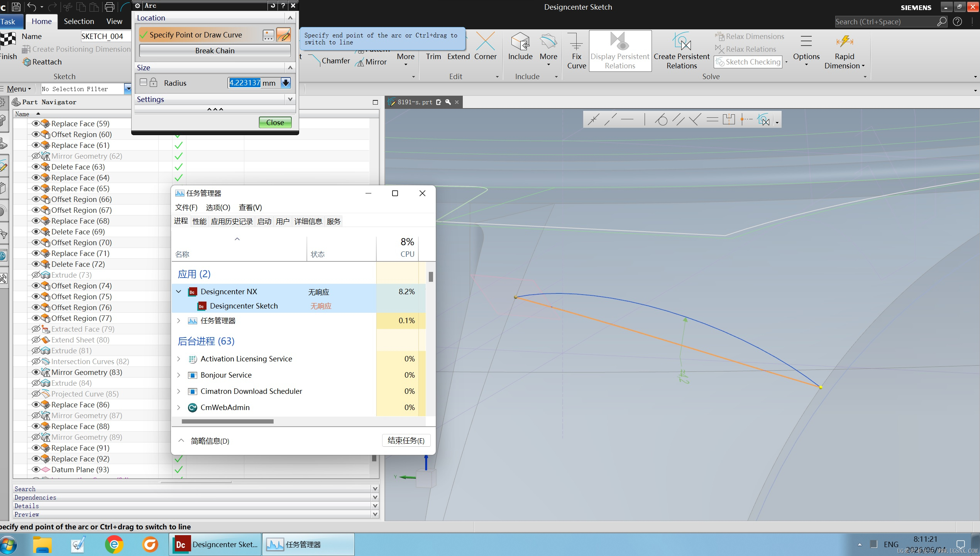Click the horizontal constraint icon in viewport toolbar
The width and height of the screenshot is (980, 556).
[627, 120]
